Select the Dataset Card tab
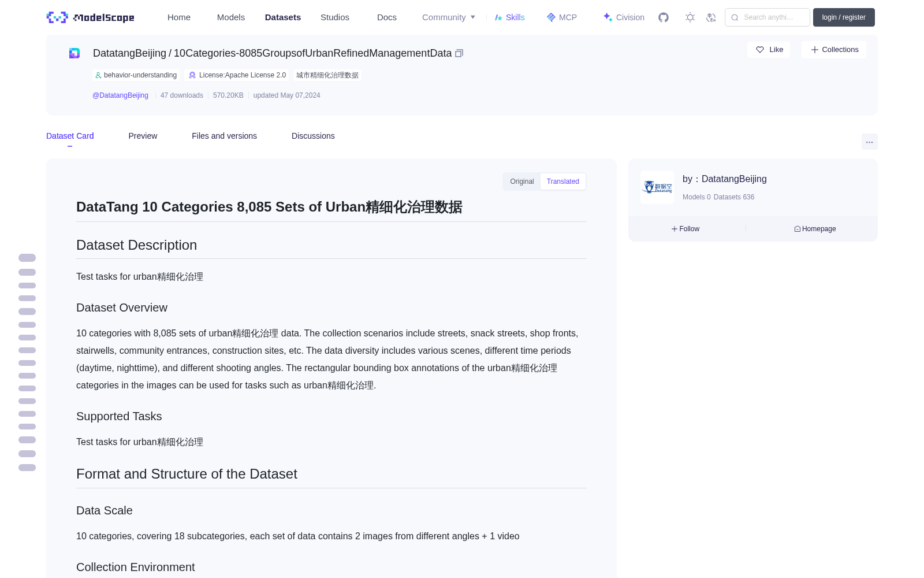This screenshot has height=578, width=924. 70,136
